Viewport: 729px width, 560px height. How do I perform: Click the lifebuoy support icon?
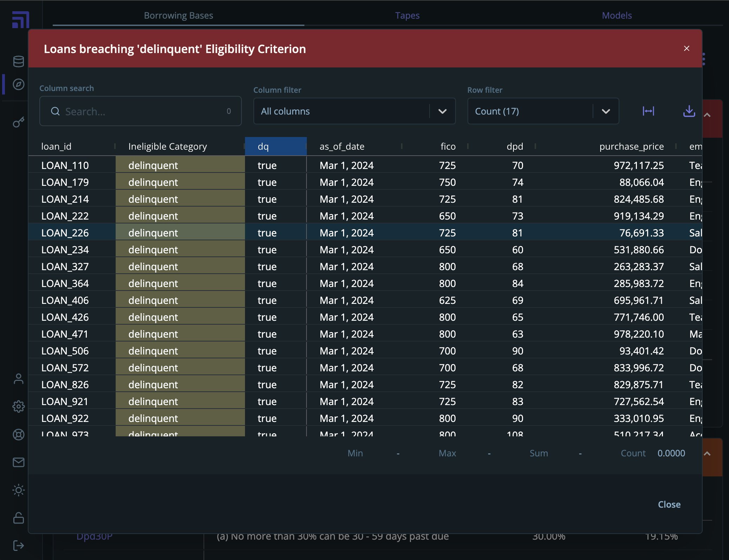pyautogui.click(x=18, y=435)
